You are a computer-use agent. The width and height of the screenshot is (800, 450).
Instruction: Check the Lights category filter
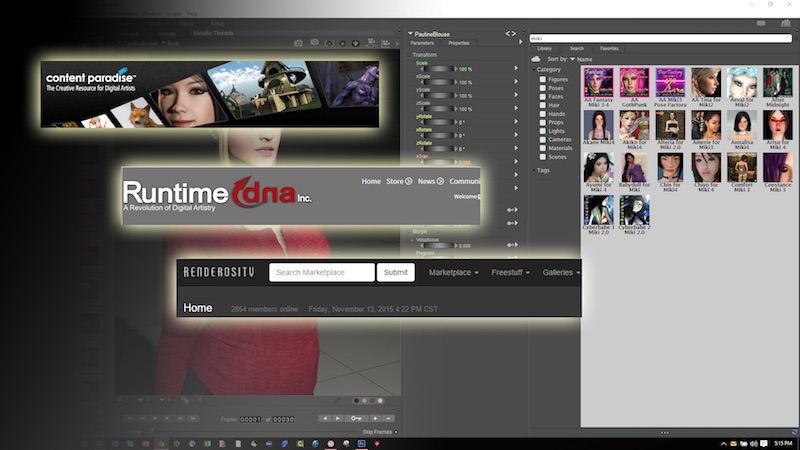click(543, 131)
